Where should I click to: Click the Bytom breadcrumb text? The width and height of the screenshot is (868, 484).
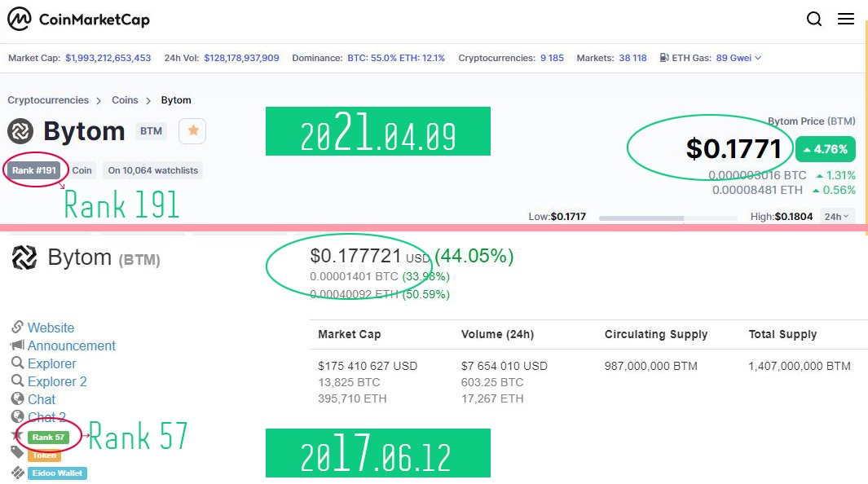click(x=176, y=100)
